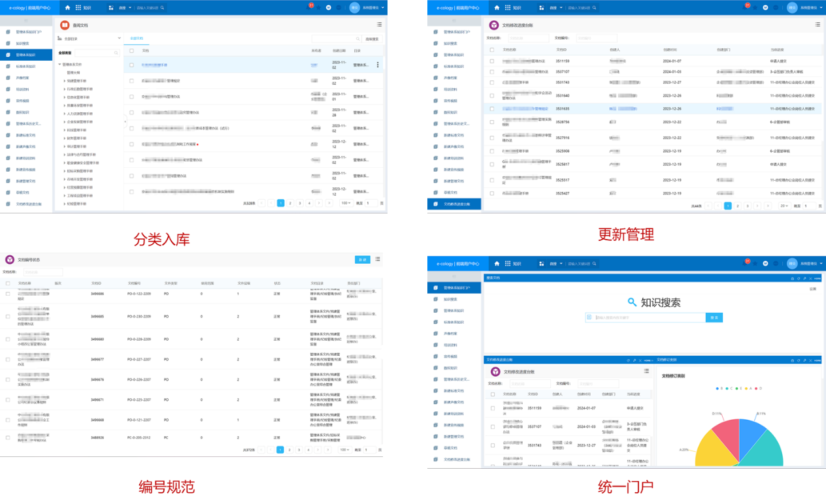Open 培训资料 in the 更新管理 sidebar
The image size is (826, 504).
450,89
